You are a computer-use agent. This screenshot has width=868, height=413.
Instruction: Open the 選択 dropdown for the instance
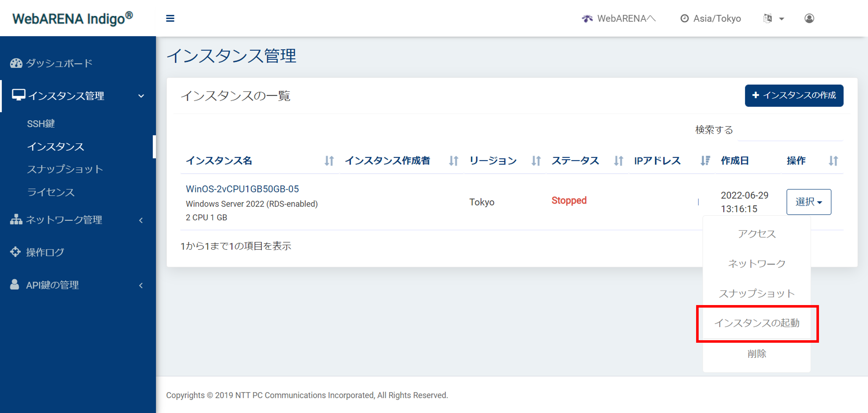(x=809, y=202)
